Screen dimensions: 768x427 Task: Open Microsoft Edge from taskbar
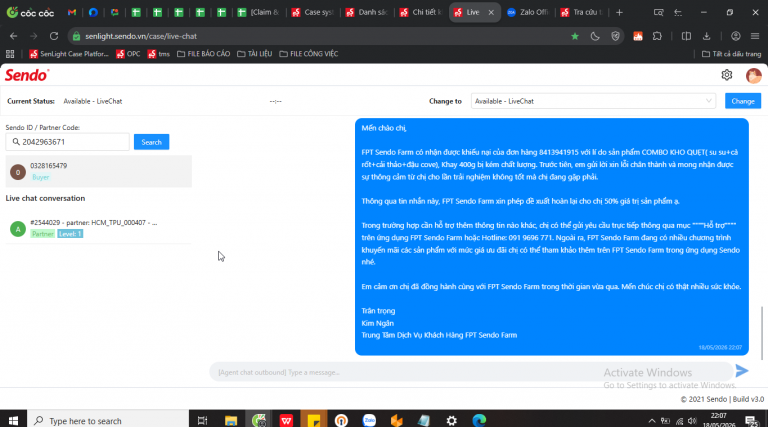[479, 420]
